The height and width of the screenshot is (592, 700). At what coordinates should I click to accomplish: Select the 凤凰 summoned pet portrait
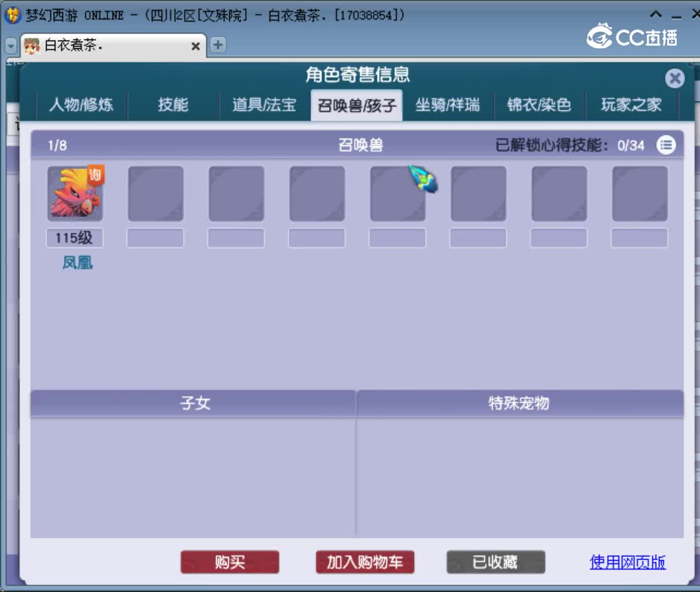[75, 193]
